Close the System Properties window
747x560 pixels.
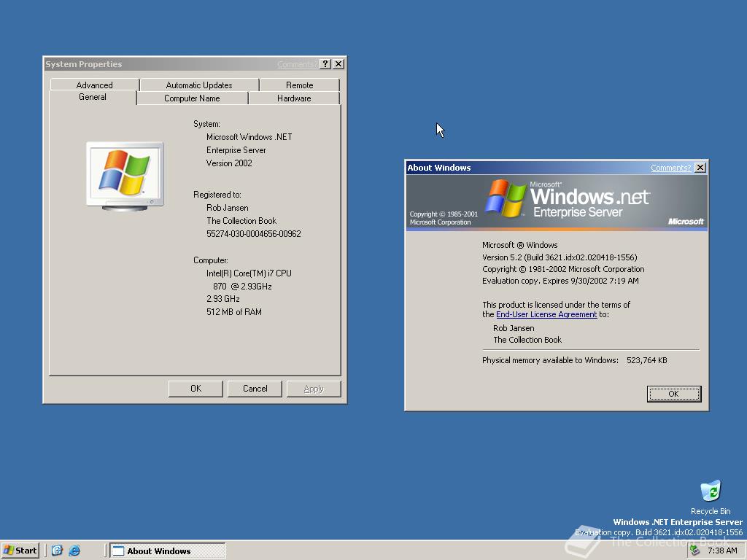coord(338,64)
